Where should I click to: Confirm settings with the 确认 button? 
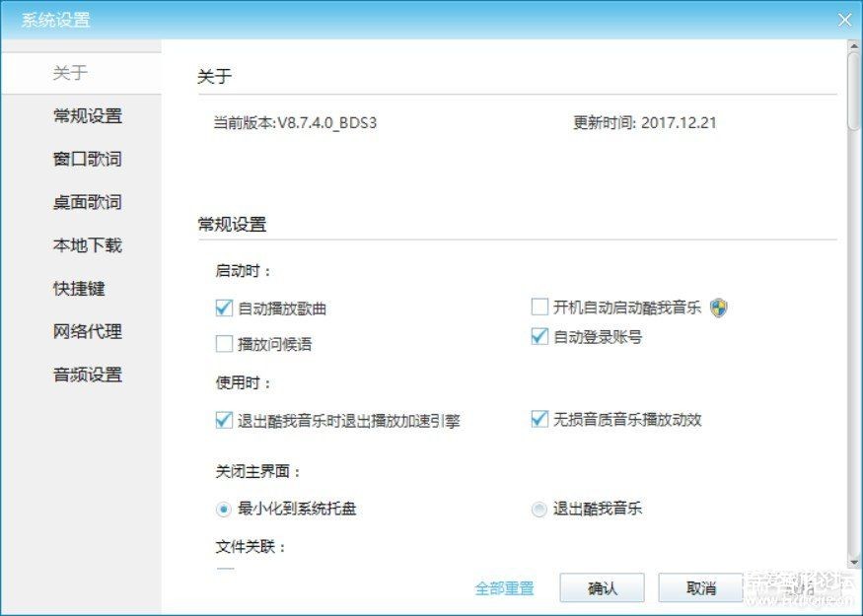602,588
